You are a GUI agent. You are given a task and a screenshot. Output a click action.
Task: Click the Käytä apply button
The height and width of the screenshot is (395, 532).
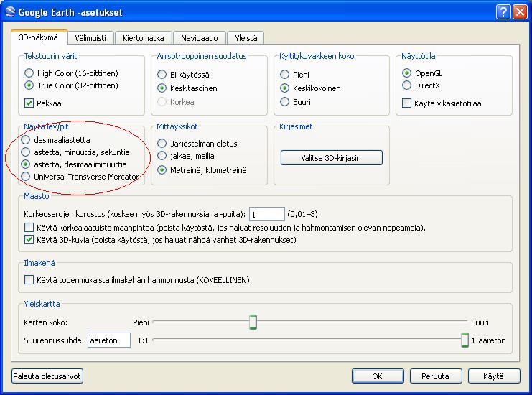click(493, 376)
